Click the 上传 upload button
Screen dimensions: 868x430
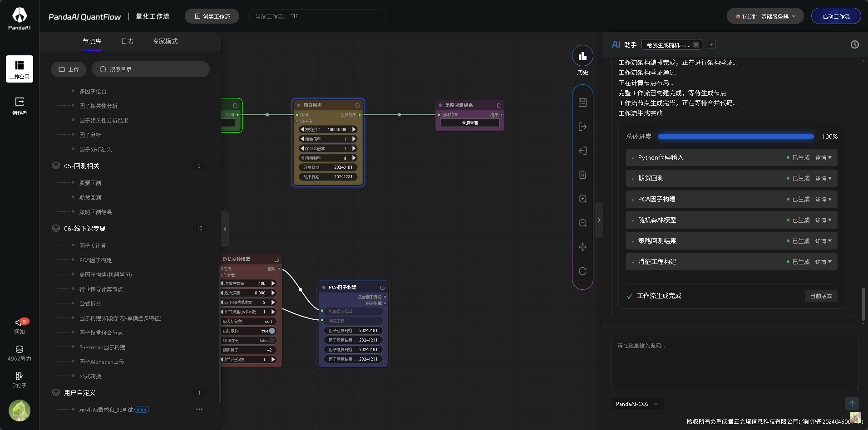[69, 69]
